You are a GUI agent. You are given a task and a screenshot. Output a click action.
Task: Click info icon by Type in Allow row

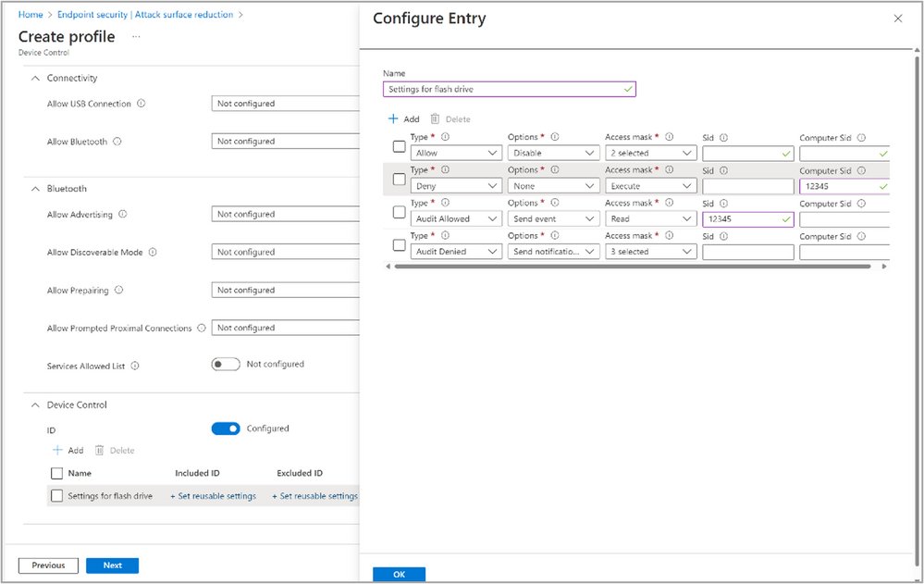click(446, 137)
